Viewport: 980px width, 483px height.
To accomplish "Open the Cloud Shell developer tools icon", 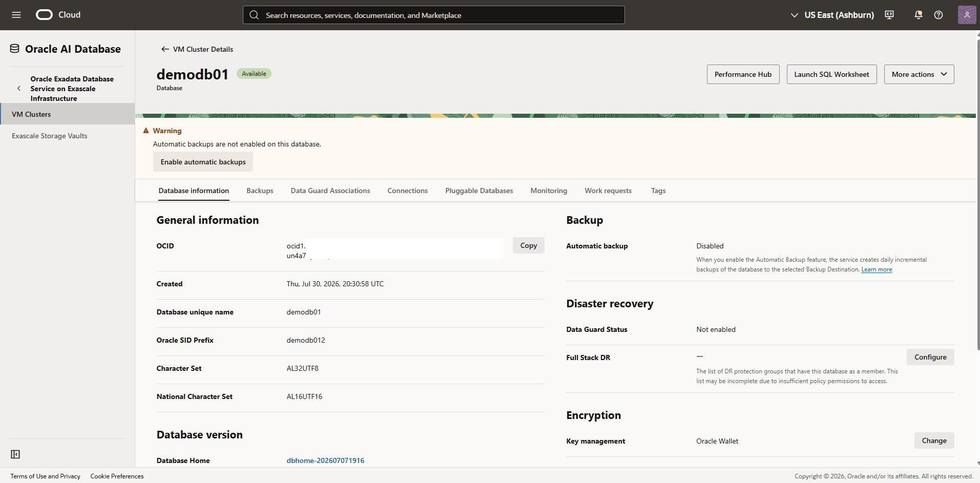I will coord(889,15).
